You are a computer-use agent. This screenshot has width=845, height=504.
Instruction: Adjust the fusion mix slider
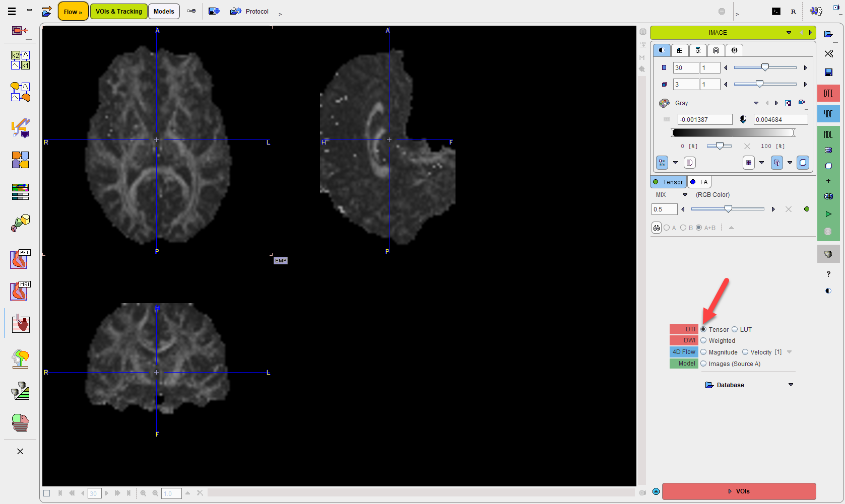click(x=728, y=209)
